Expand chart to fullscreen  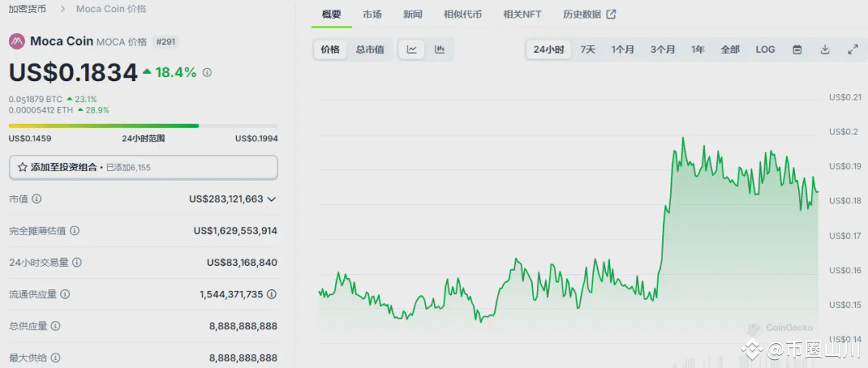click(x=853, y=50)
